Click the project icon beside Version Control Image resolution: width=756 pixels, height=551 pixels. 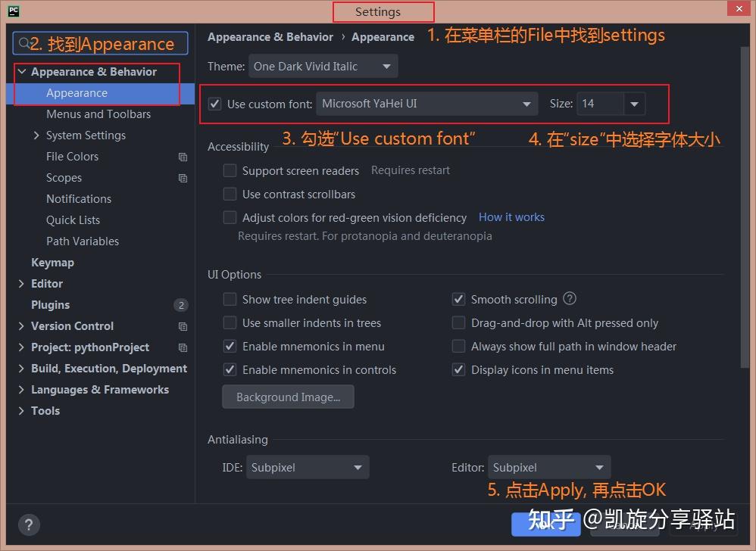point(182,326)
